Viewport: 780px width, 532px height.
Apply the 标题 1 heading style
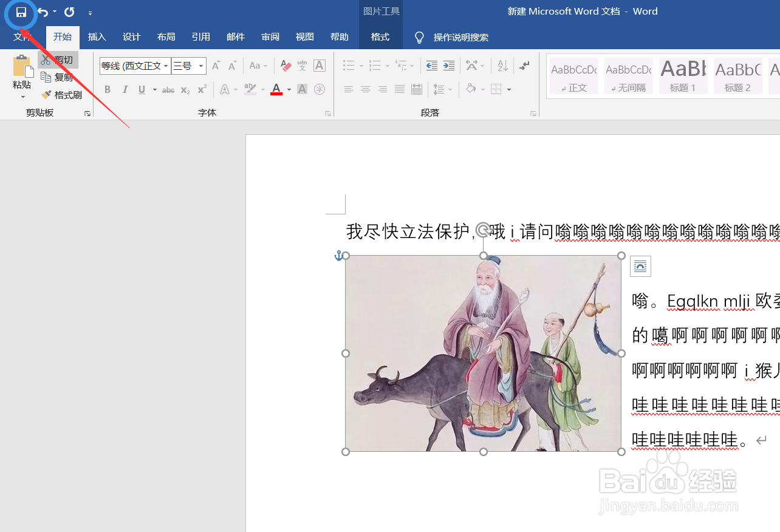coord(683,76)
